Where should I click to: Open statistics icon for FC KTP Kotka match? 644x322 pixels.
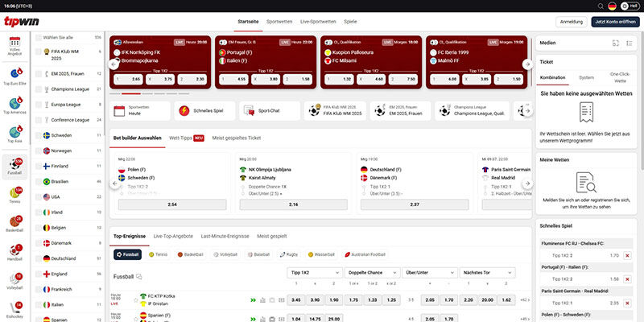[262, 300]
